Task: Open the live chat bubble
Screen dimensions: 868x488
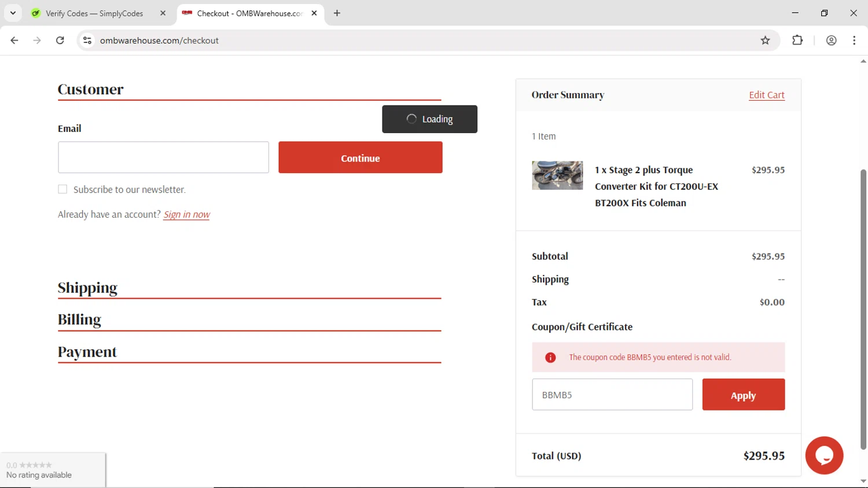Action: click(x=824, y=455)
